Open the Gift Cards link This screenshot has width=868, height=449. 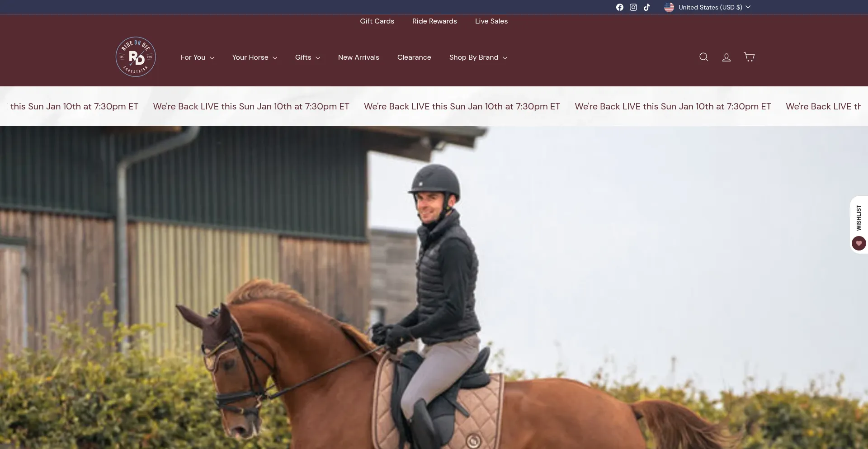click(377, 21)
